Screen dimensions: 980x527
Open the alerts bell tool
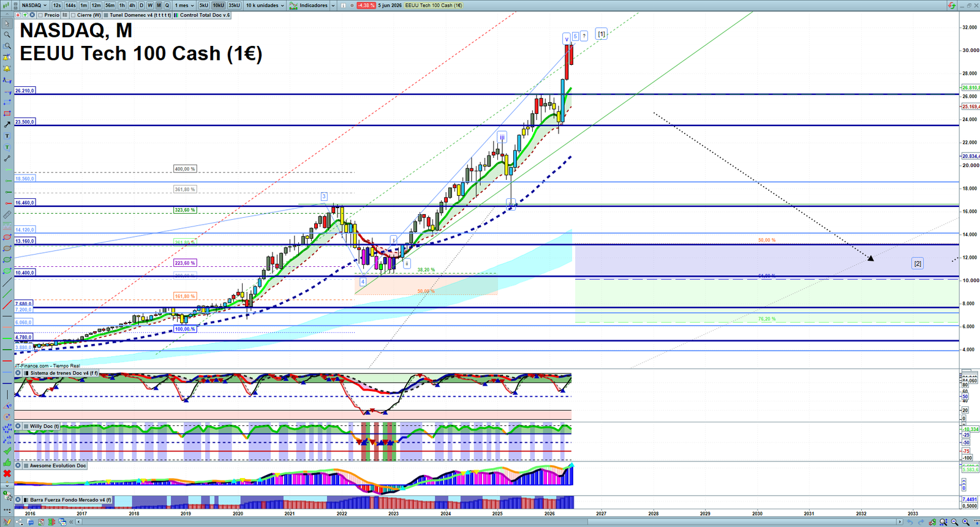[7, 69]
